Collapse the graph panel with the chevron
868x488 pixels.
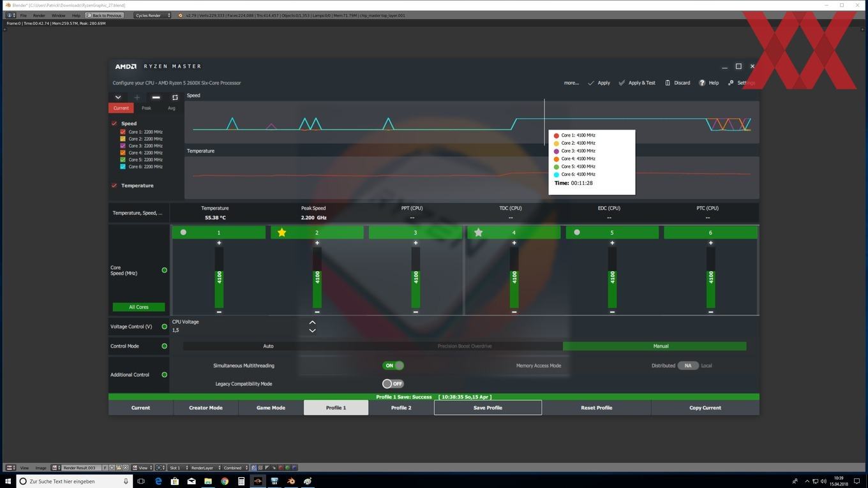coord(118,97)
